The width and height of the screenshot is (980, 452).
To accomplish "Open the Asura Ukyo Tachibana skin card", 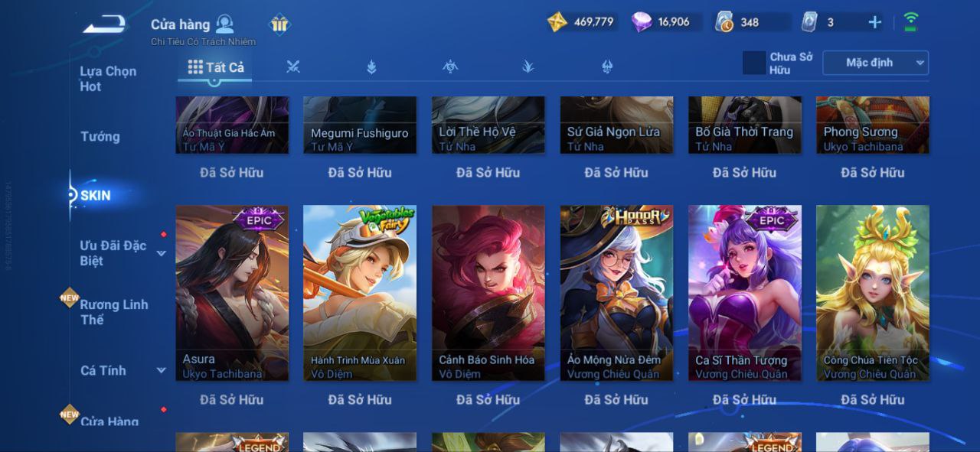I will (232, 293).
